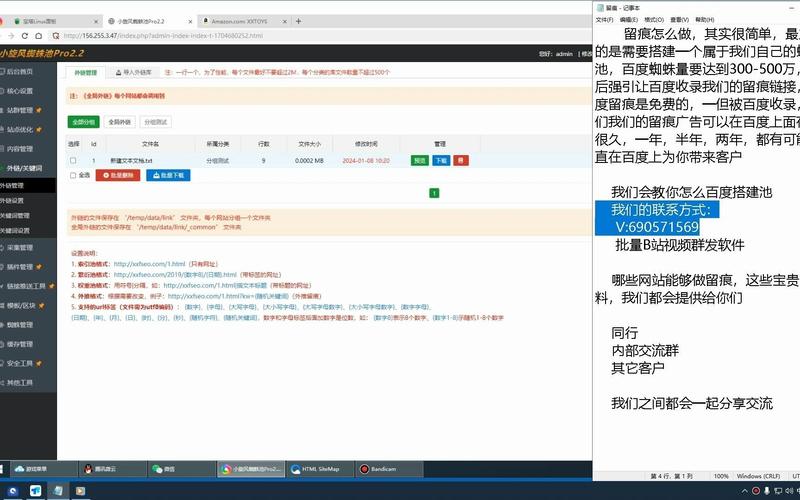Open 核心设置 in the sidebar
Viewport: 800px width, 500px height.
pos(19,91)
